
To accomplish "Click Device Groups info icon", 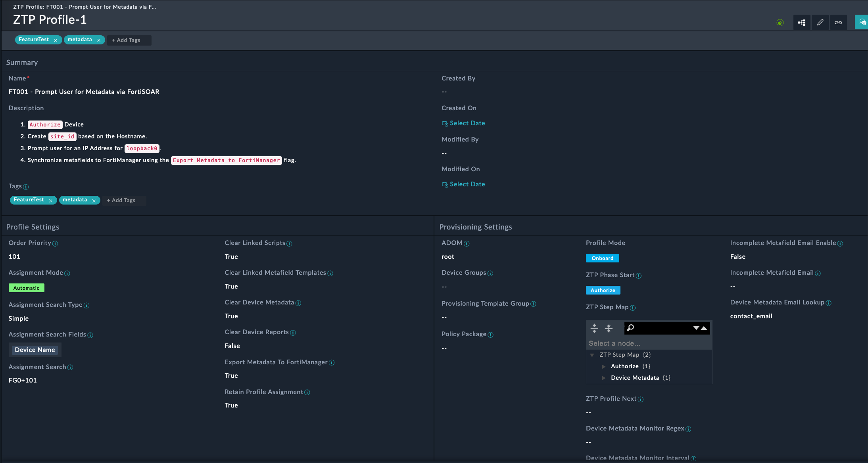I will point(490,274).
